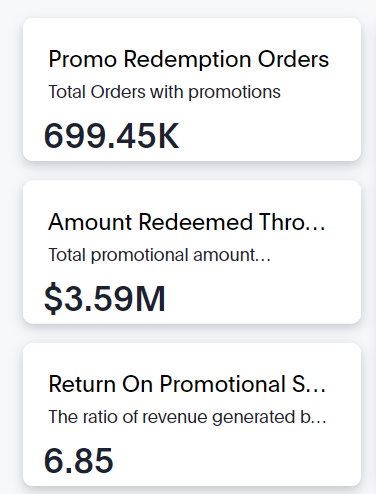Click the 6.85 metric value
Image resolution: width=376 pixels, height=494 pixels.
pyautogui.click(x=79, y=461)
